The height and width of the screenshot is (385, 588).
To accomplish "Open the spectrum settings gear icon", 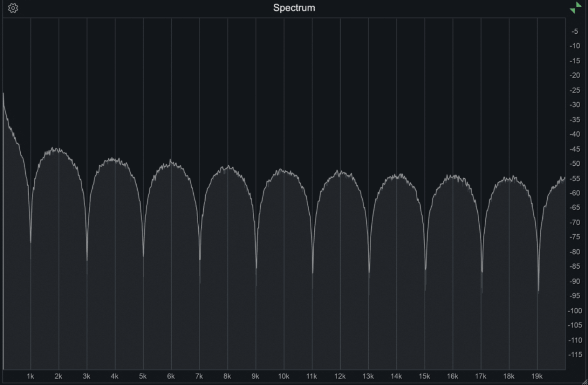I will tap(13, 8).
